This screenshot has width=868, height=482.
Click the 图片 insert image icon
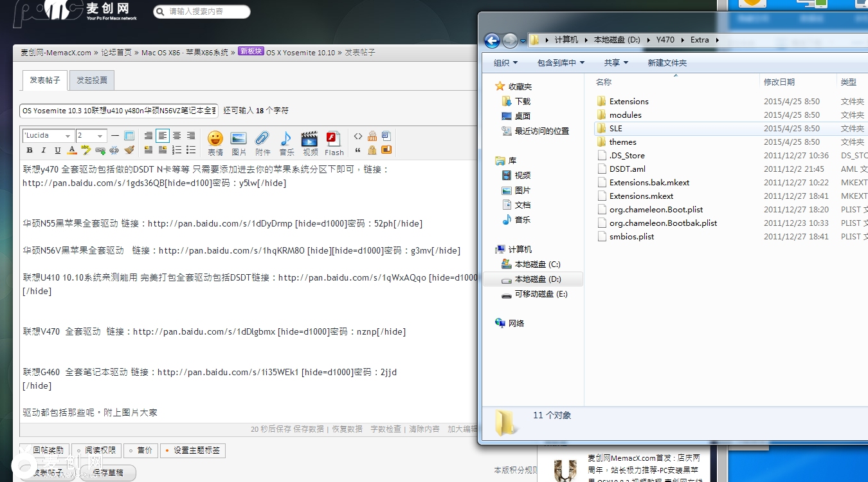(x=239, y=142)
